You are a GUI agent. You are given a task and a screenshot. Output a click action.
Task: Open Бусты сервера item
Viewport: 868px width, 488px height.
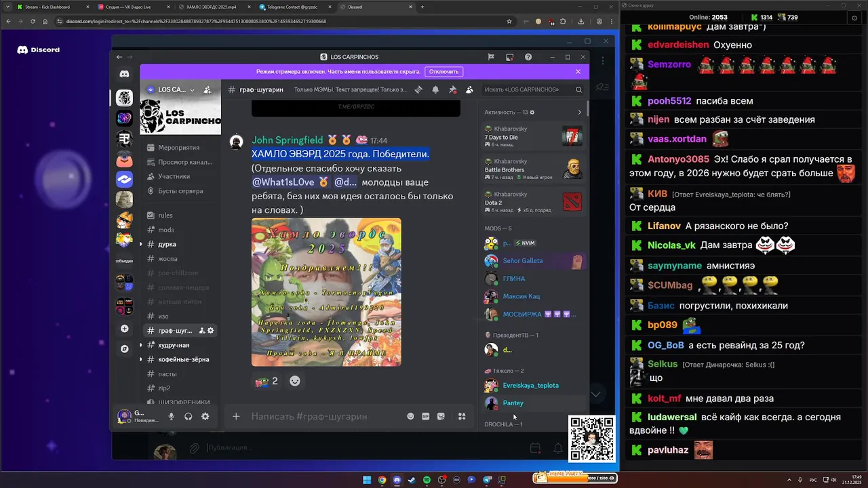[x=179, y=191]
